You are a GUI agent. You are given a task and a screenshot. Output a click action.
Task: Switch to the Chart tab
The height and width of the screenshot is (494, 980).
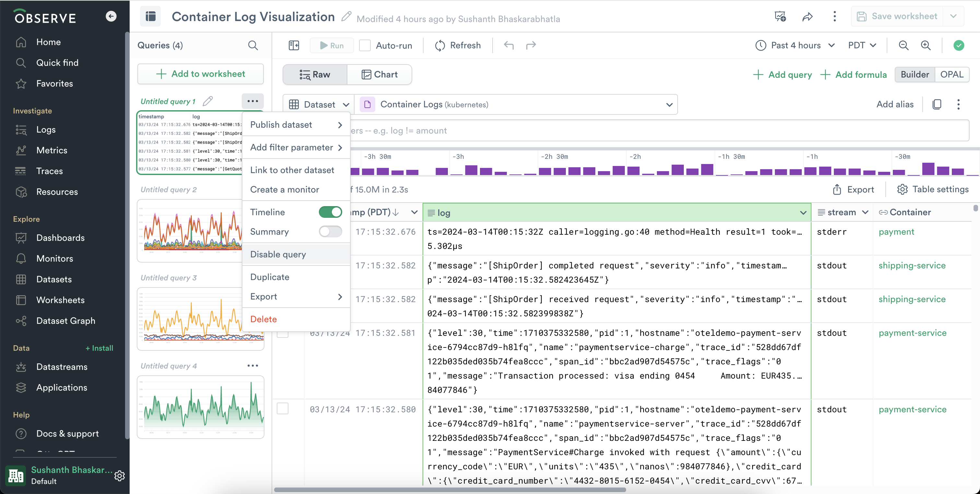click(379, 74)
